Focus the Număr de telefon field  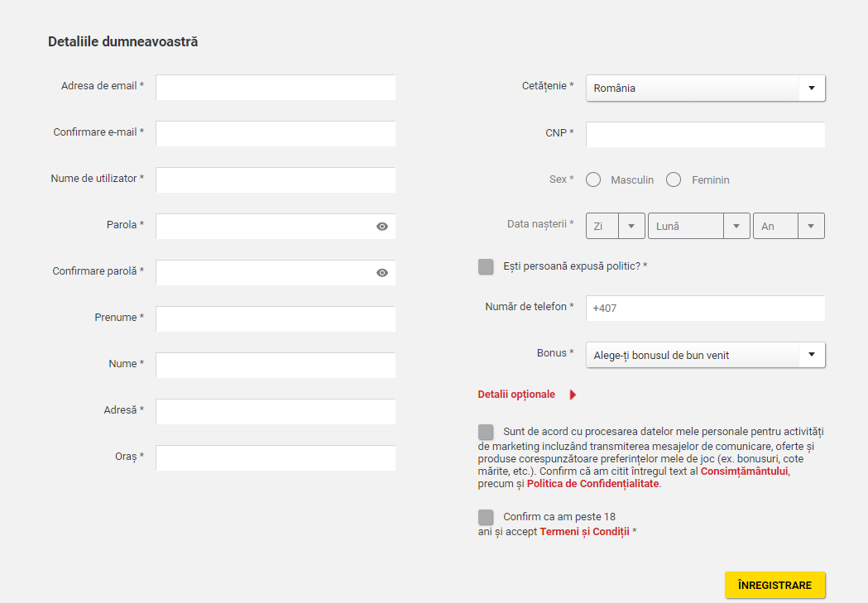click(706, 309)
